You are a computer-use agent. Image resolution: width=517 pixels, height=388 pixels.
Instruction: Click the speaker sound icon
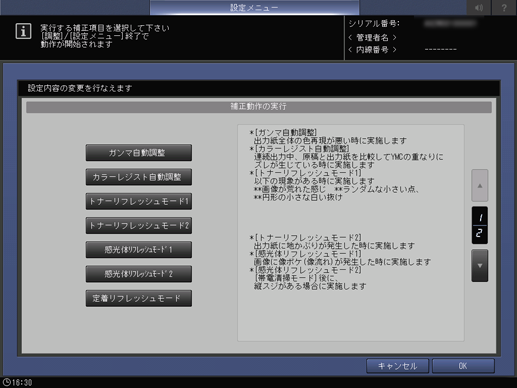click(x=479, y=7)
